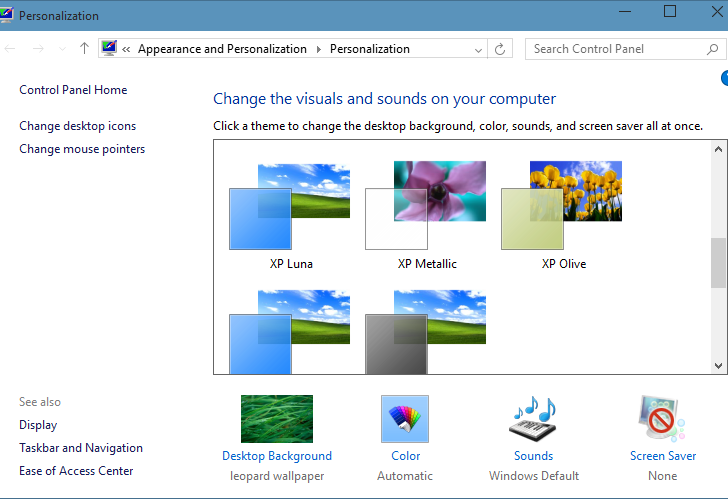Open the Sounds keyboard and notes icon

pos(534,419)
